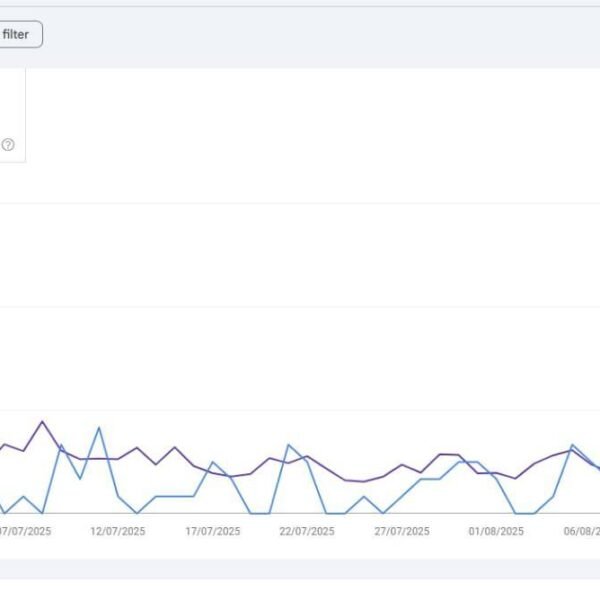Click the purple line dip between 22/07 and 27/07
Viewport: 600px width, 600px height.
click(363, 482)
